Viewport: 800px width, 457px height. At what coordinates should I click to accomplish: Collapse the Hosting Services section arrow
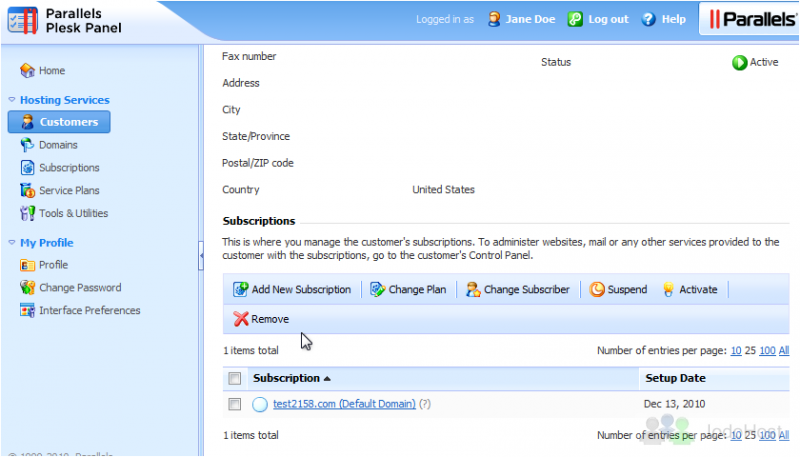tap(12, 99)
